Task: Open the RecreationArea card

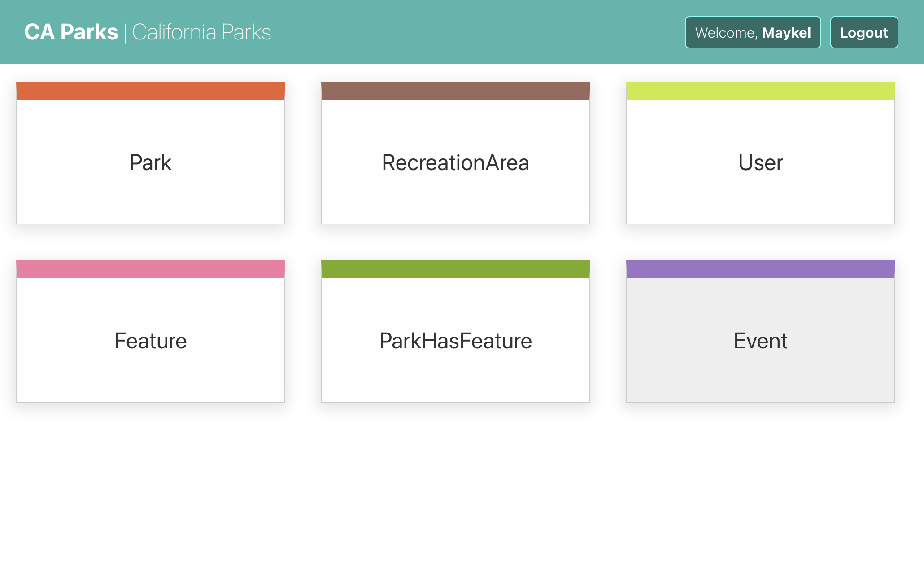Action: pyautogui.click(x=455, y=162)
